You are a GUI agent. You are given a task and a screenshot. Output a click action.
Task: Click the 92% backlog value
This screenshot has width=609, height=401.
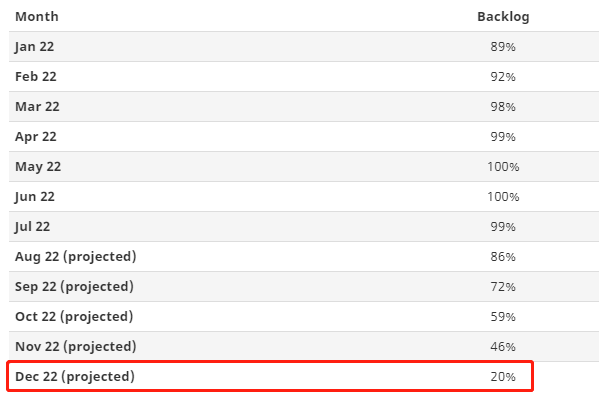[503, 77]
